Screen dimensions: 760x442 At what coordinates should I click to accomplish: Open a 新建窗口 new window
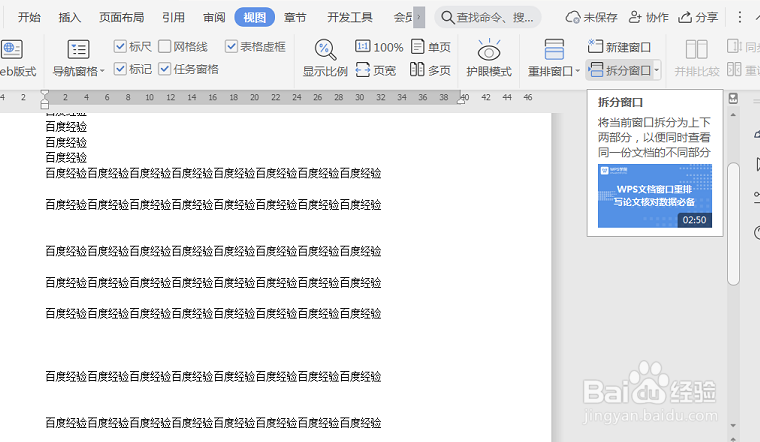[x=619, y=47]
